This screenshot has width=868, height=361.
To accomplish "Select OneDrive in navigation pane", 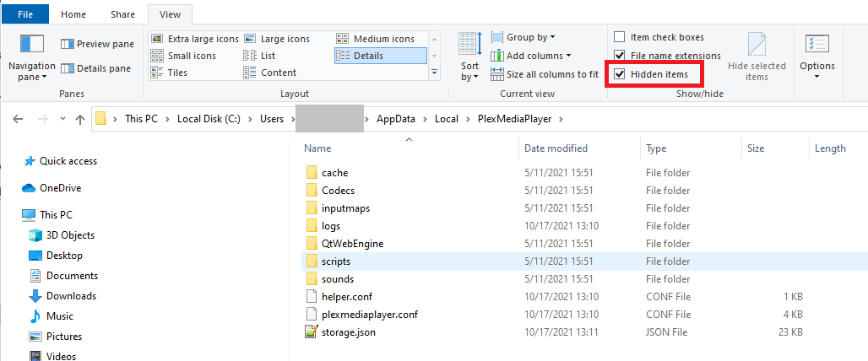I will click(52, 188).
